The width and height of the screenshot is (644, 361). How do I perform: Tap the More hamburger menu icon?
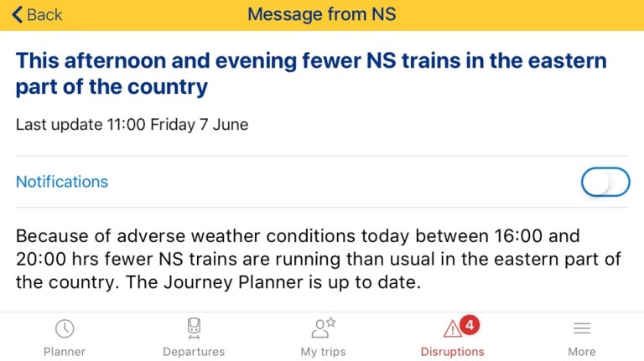(x=582, y=328)
